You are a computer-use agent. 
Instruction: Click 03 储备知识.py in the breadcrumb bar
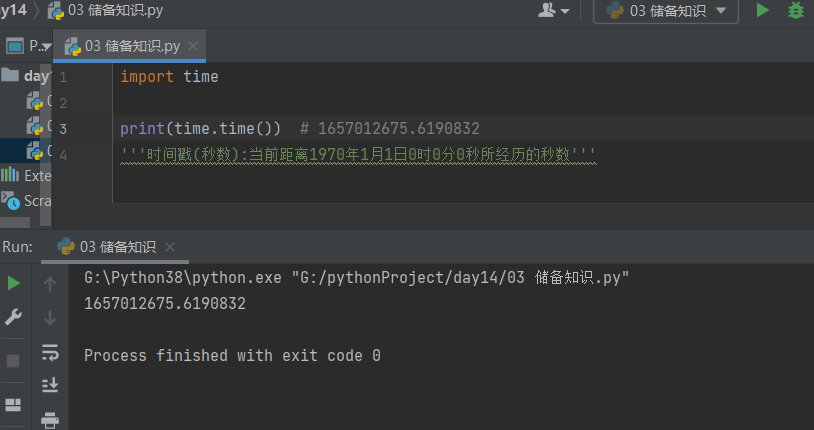click(114, 10)
